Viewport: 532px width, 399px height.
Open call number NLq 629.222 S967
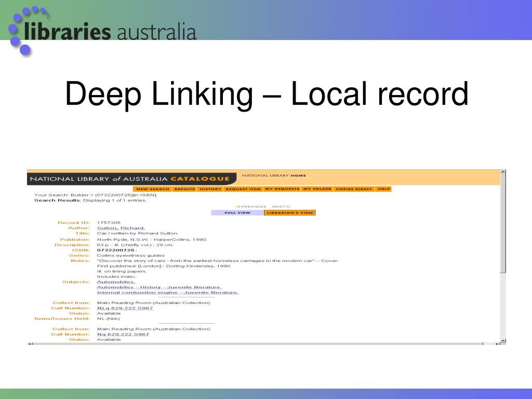coord(125,308)
